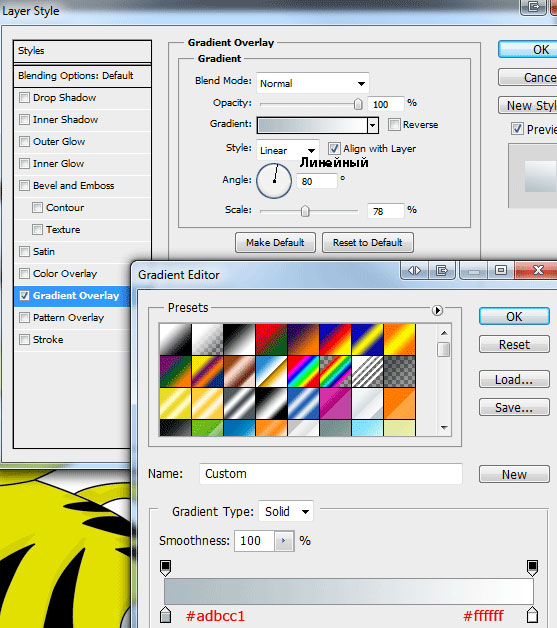This screenshot has height=628, width=557.
Task: Click Reset in Gradient Editor
Action: coord(514,344)
